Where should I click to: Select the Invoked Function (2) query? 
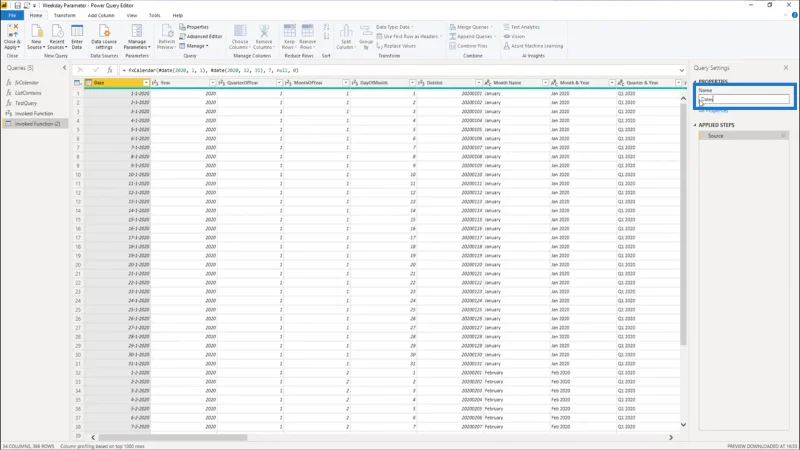click(35, 123)
